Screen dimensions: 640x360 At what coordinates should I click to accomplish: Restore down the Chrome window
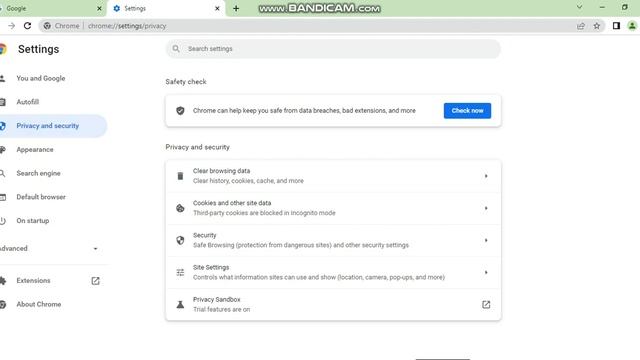[624, 7]
